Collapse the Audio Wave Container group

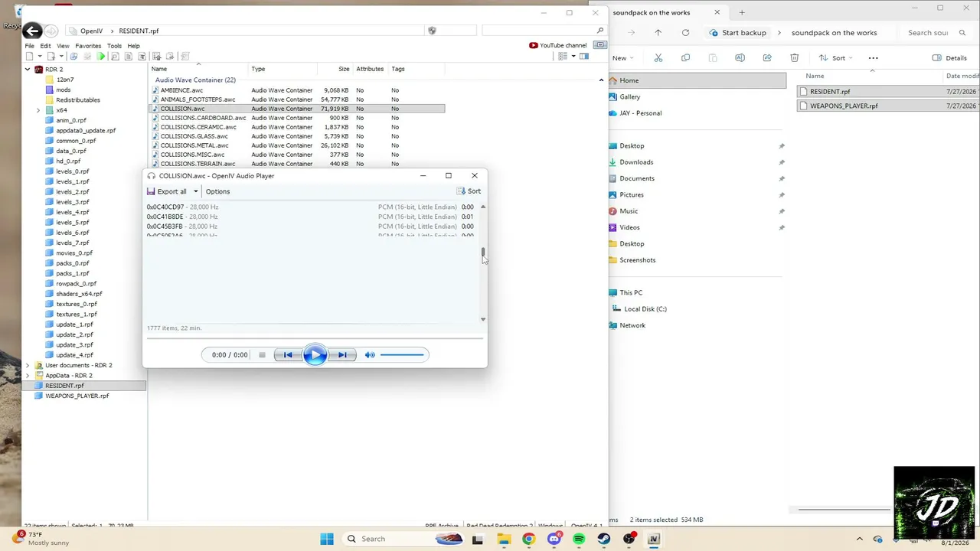[x=601, y=80]
